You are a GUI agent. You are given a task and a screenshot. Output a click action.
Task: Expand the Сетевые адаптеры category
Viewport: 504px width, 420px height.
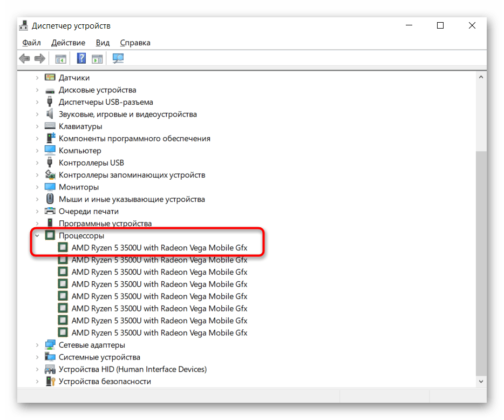tap(37, 345)
